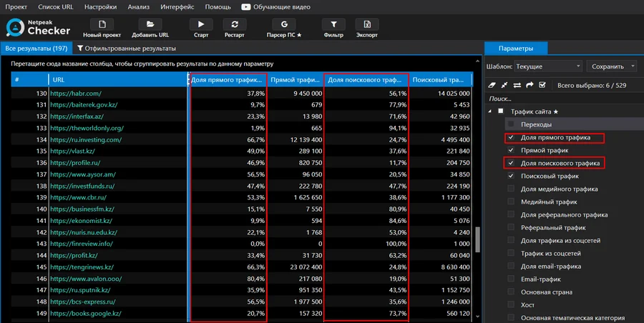Collapse the Трафик сайта tree group
The width and height of the screenshot is (644, 323).
pyautogui.click(x=489, y=111)
